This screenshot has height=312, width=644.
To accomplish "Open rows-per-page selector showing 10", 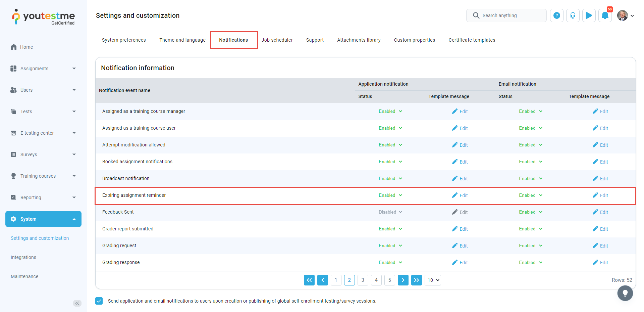I will (x=433, y=280).
